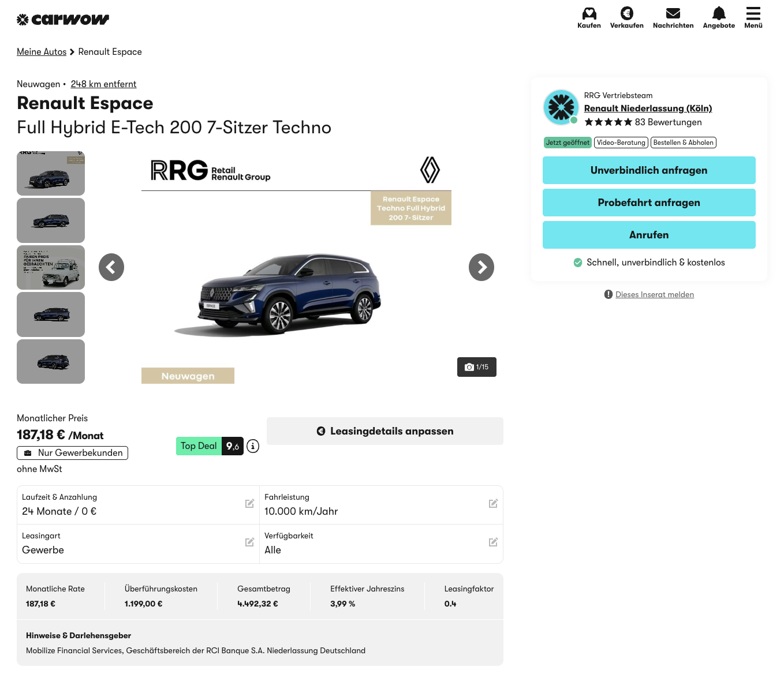Screen dimensions: 784x674
Task: Open Top Deal info icon
Action: [x=253, y=446]
